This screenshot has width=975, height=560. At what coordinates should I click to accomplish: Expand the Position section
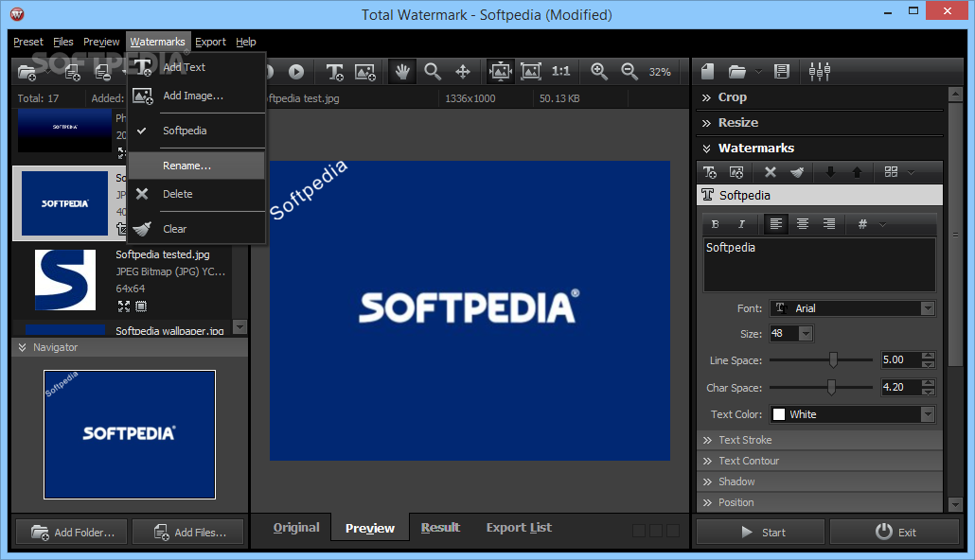tap(820, 502)
